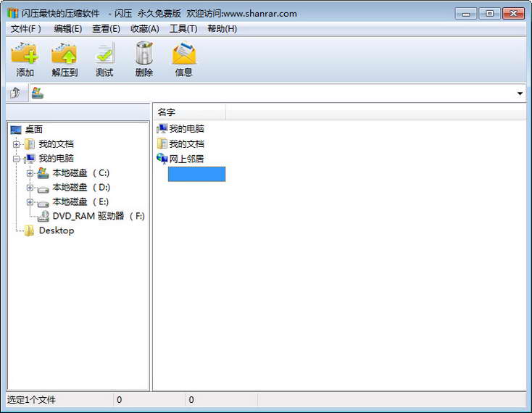Click the 解压到 (Extract to) toolbar icon
The height and width of the screenshot is (413, 532).
coord(65,54)
